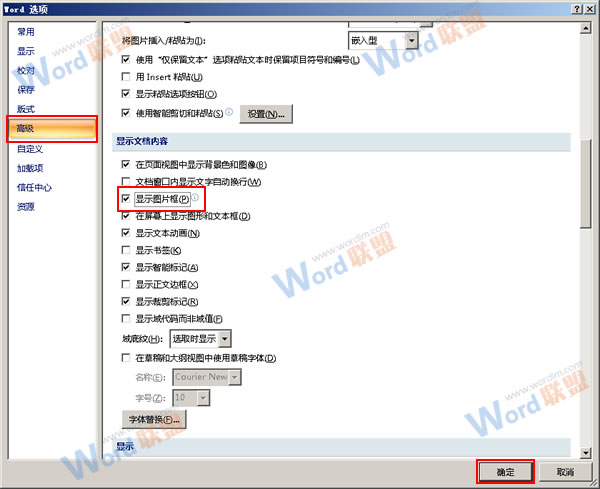The height and width of the screenshot is (489, 600).
Task: Enable the 显示书签 checkbox
Action: click(126, 250)
